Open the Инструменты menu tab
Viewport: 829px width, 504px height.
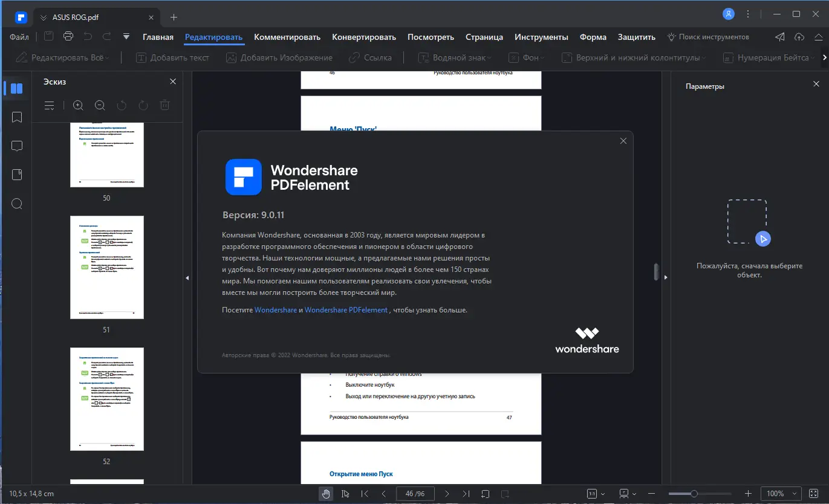(x=541, y=37)
